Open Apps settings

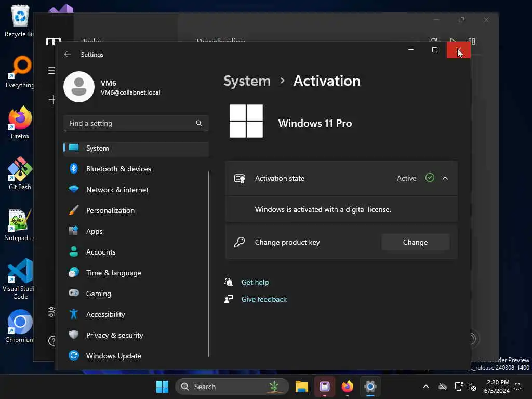[x=136, y=231]
